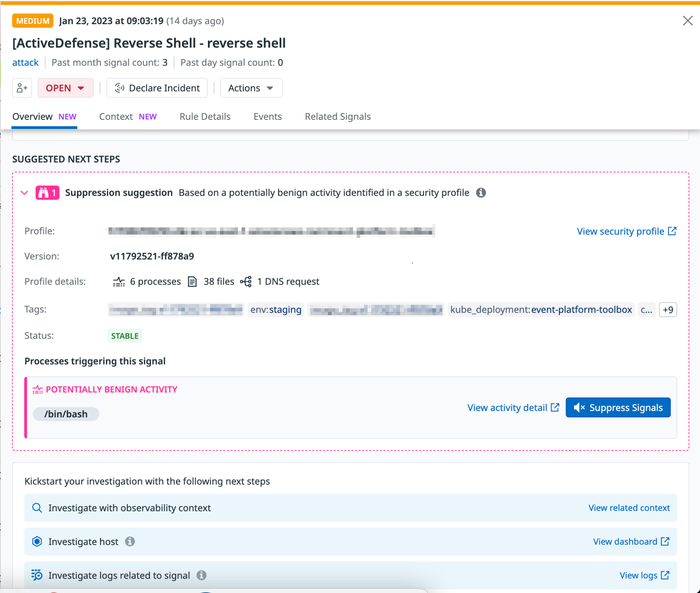Click the assign user icon button
Screen dimensions: 700x593
click(x=22, y=88)
